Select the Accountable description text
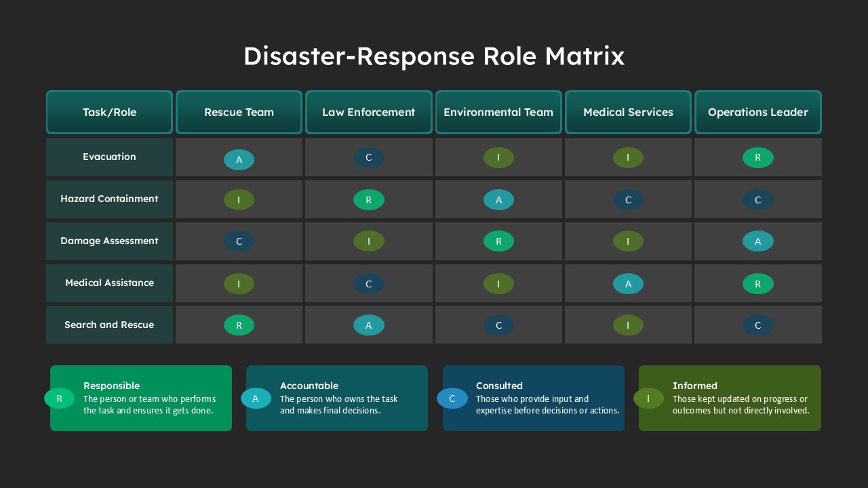This screenshot has height=488, width=868. [x=339, y=405]
